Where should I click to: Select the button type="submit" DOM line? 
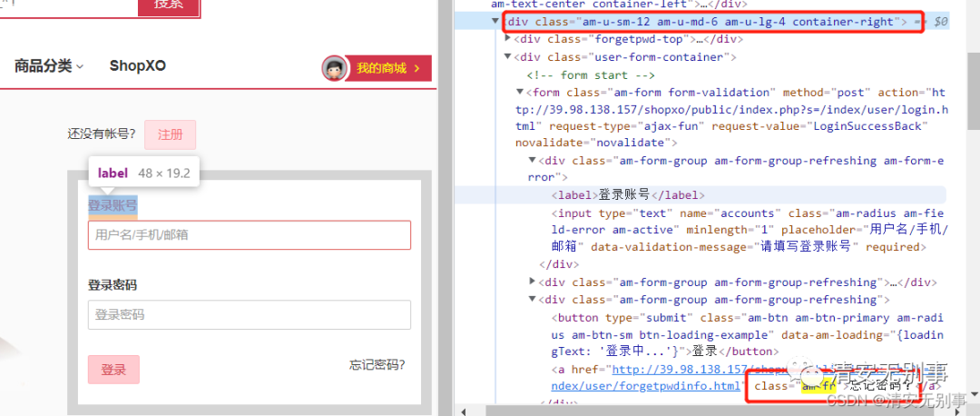coord(748,334)
